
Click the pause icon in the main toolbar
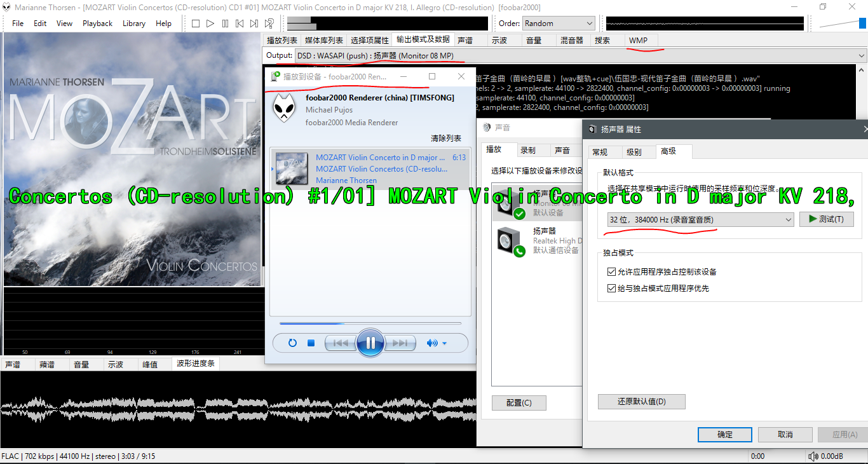226,24
